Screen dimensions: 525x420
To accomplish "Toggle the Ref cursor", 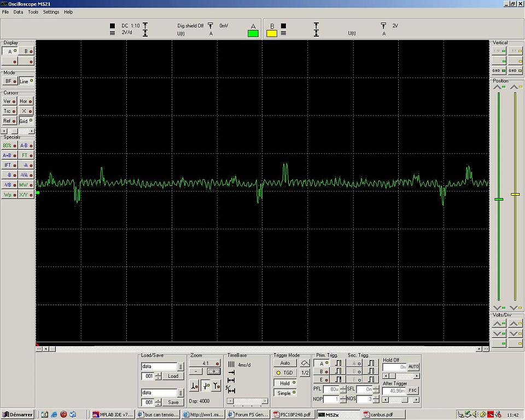I will point(10,121).
